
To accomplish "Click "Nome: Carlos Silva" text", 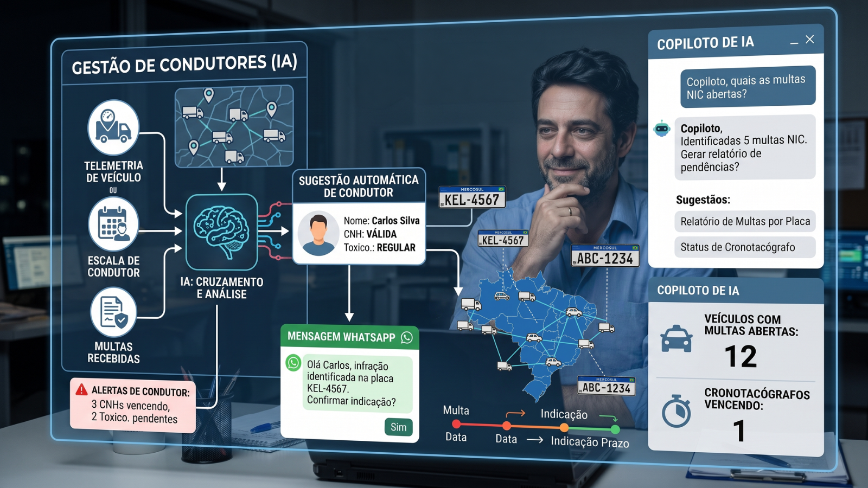I will [x=381, y=221].
